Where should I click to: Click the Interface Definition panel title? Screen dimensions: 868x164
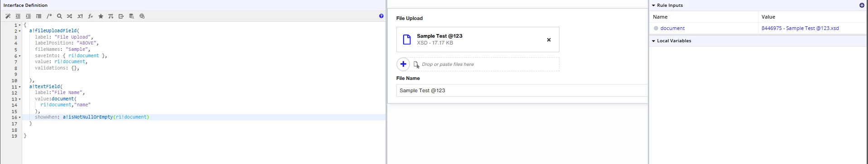click(25, 5)
